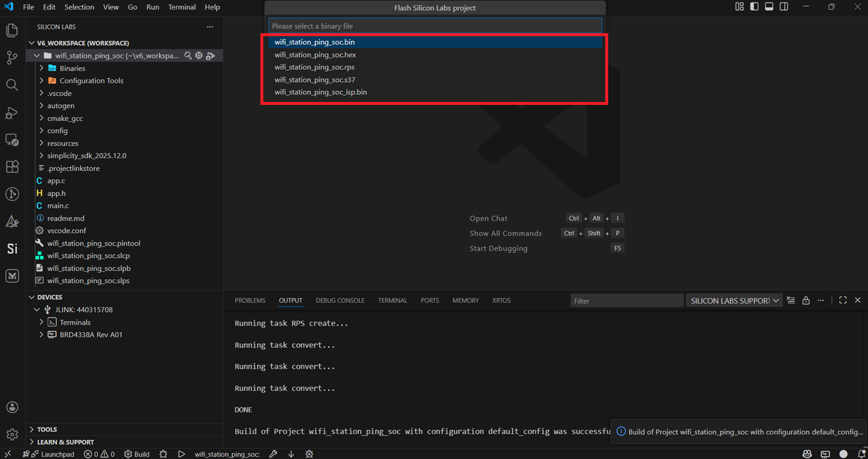Click the Source Control icon in activity bar
The width and height of the screenshot is (868, 459).
pos(11,58)
